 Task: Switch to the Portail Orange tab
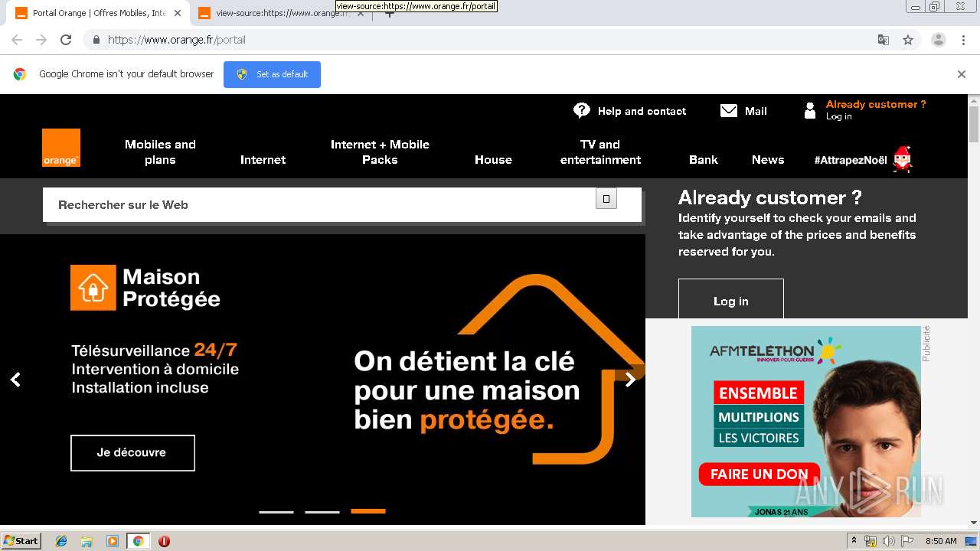click(100, 13)
